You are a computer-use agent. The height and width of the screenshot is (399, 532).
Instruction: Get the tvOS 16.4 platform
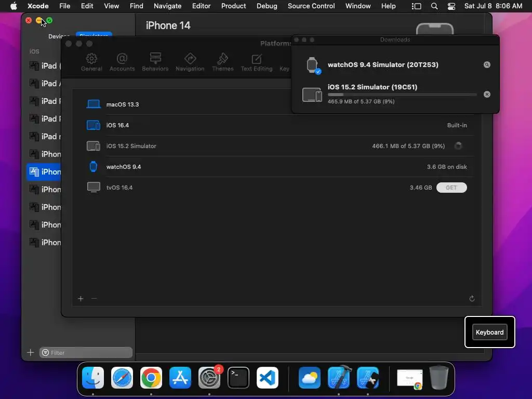pyautogui.click(x=451, y=188)
